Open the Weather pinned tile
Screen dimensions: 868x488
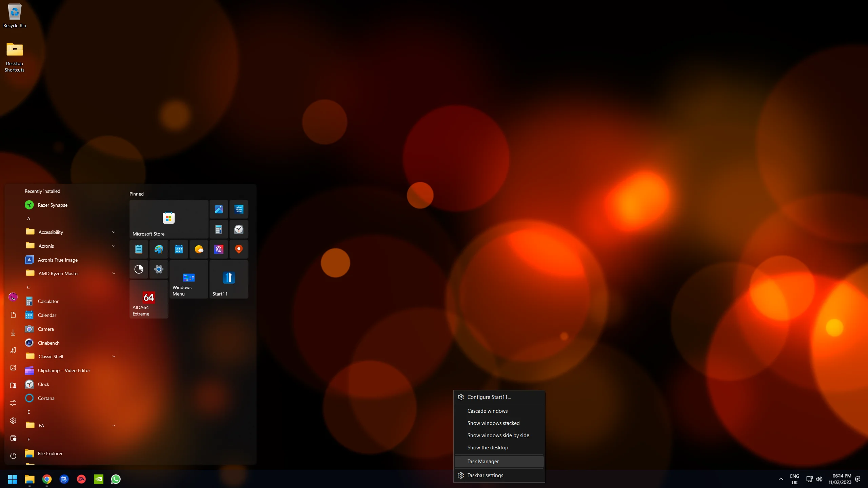(x=199, y=249)
